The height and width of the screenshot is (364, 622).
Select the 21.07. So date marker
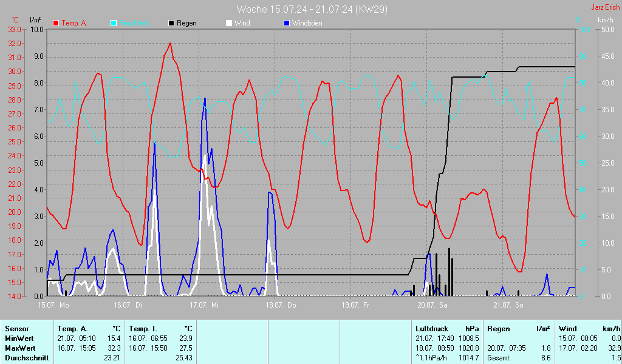pos(508,305)
